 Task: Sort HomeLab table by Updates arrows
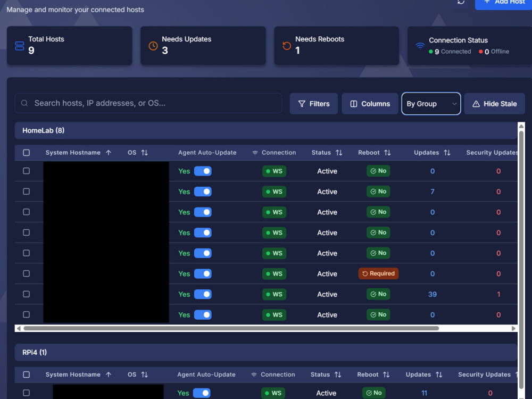click(447, 153)
